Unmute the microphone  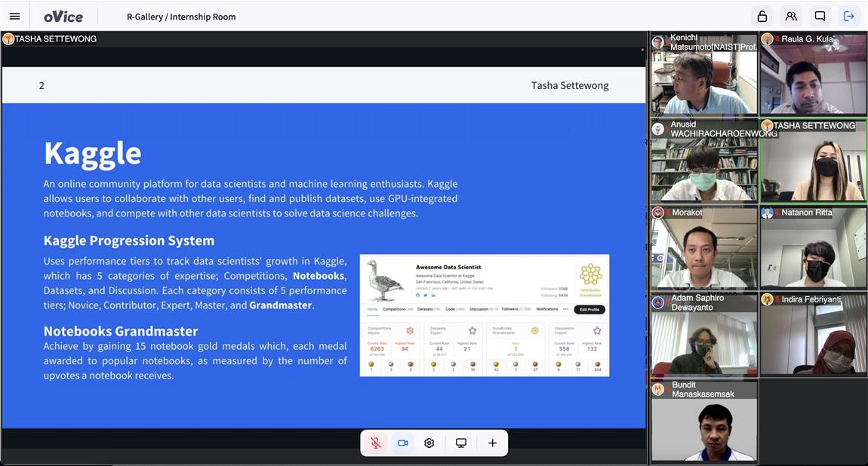click(375, 443)
